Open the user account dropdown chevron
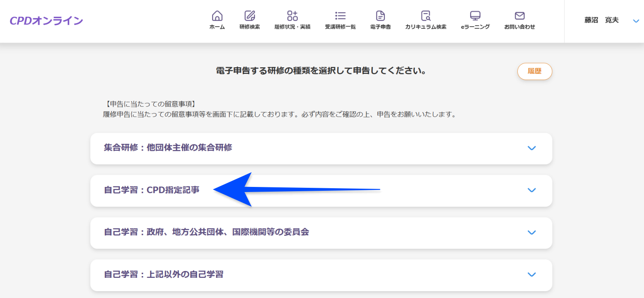The height and width of the screenshot is (298, 644). [x=636, y=21]
